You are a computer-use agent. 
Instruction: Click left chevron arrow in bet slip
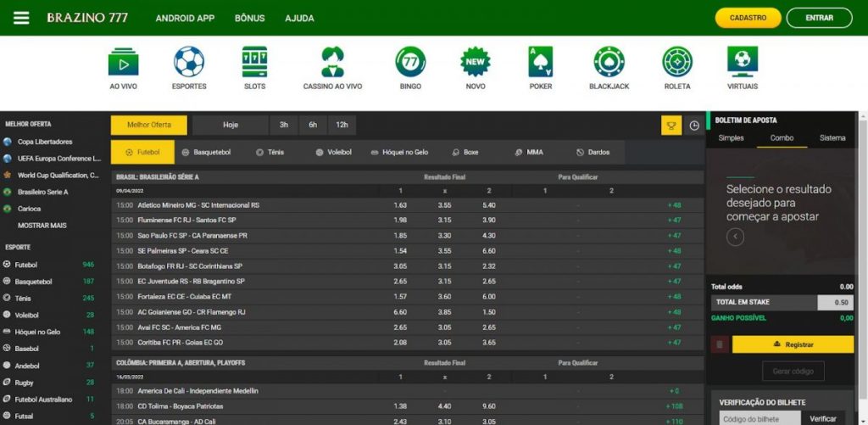pyautogui.click(x=735, y=237)
